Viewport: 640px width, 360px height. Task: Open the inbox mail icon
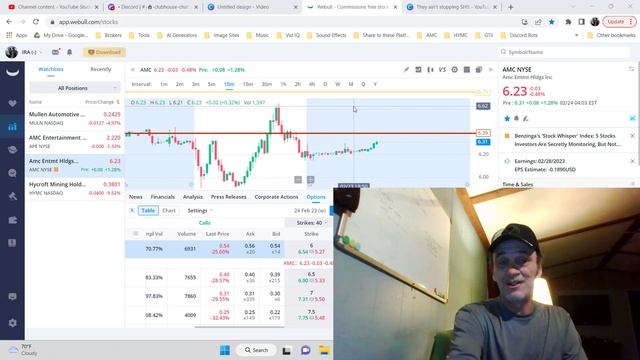click(56, 52)
